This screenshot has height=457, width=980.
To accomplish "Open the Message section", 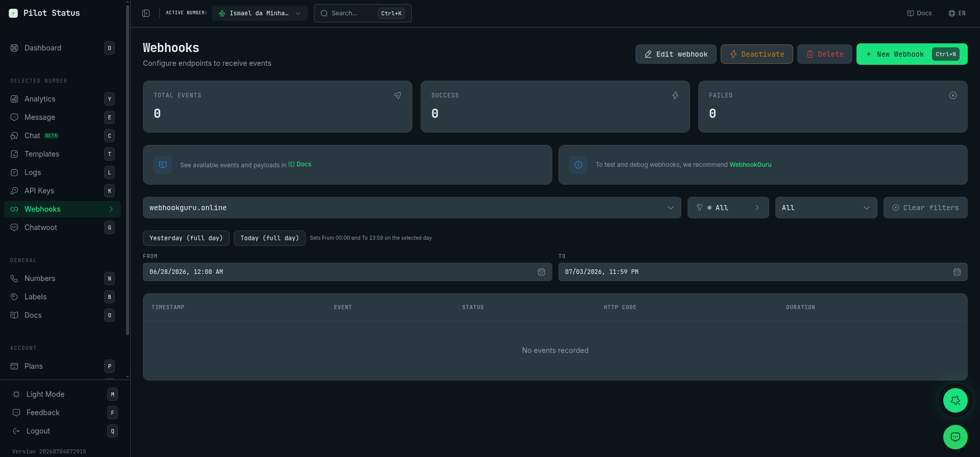I will tap(62, 117).
